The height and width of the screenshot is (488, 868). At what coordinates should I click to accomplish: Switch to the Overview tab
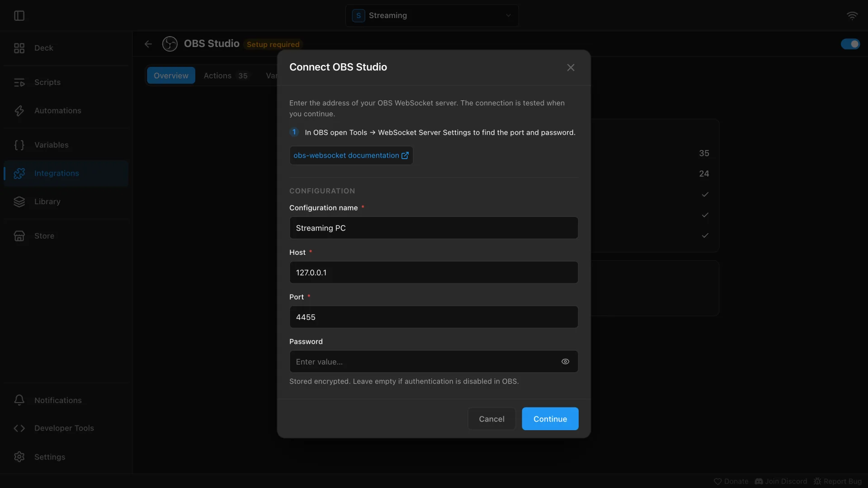click(171, 75)
